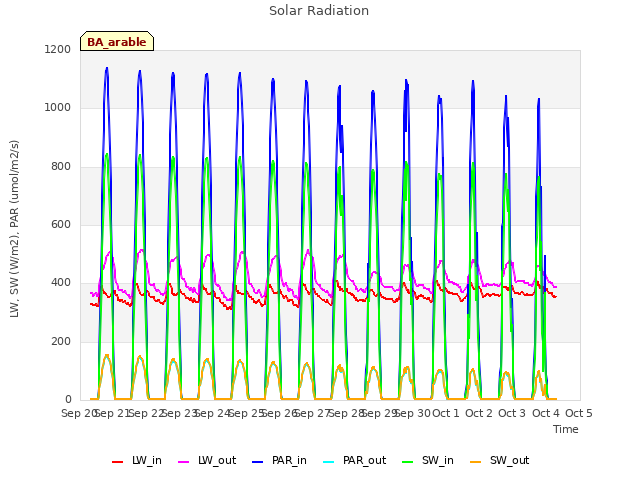Image resolution: width=640 pixels, height=480 pixels.
Task: Click the Solar Radiation chart title
Action: pos(319,11)
